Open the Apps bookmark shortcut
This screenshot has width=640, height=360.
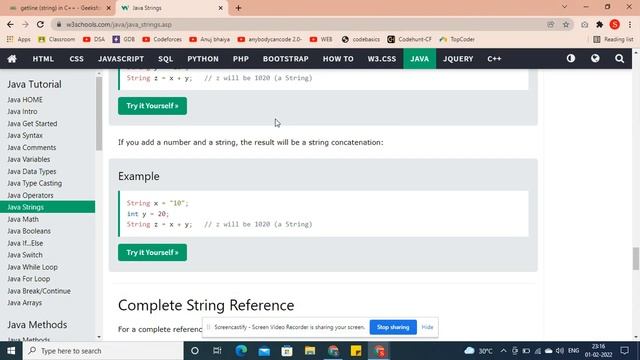tap(19, 39)
